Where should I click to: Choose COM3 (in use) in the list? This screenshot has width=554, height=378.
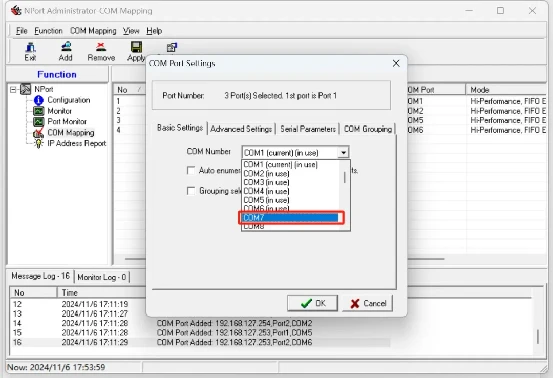coord(290,182)
